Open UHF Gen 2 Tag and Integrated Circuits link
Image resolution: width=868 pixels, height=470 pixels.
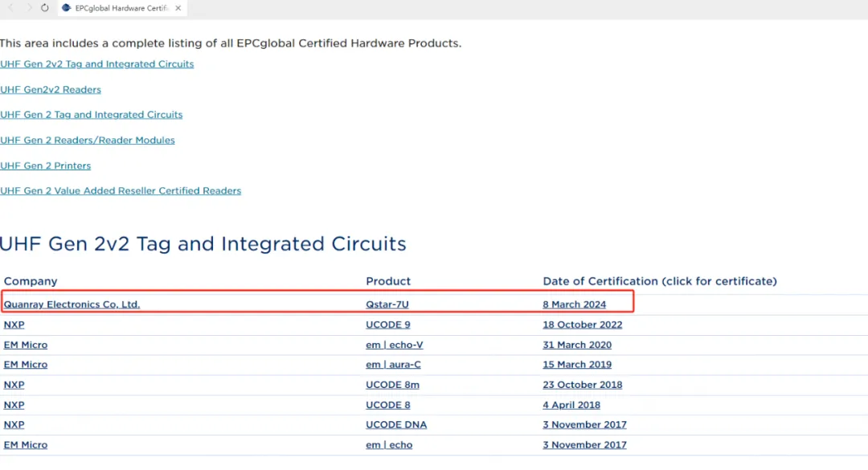pos(92,115)
